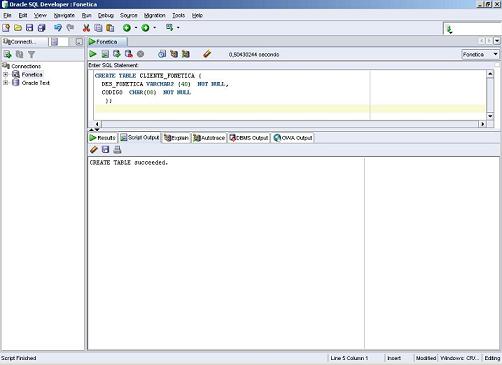Click the Save All icon
The image size is (502, 365).
point(41,28)
